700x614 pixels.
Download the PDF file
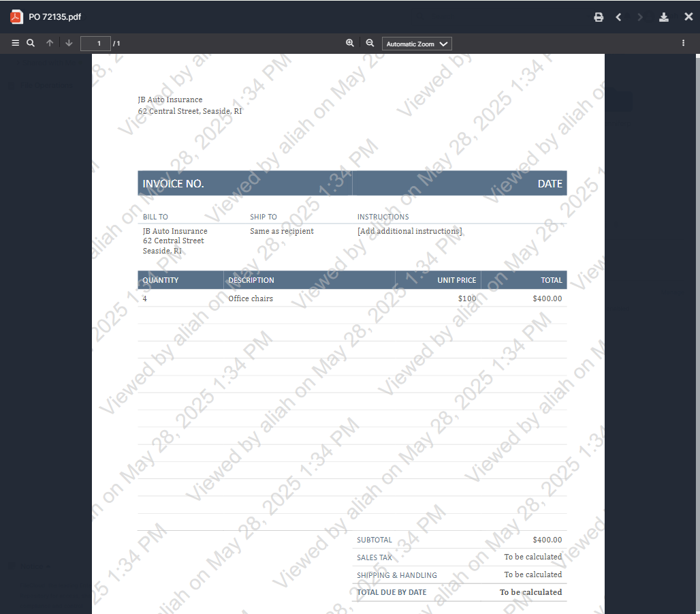coord(664,17)
